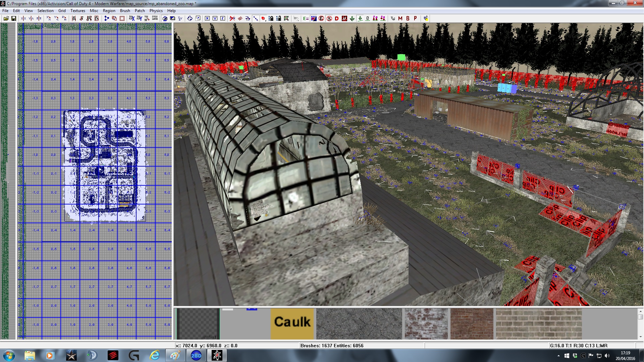Show hidden system tray icons arrow
Image resolution: width=644 pixels, height=362 pixels.
(x=558, y=356)
